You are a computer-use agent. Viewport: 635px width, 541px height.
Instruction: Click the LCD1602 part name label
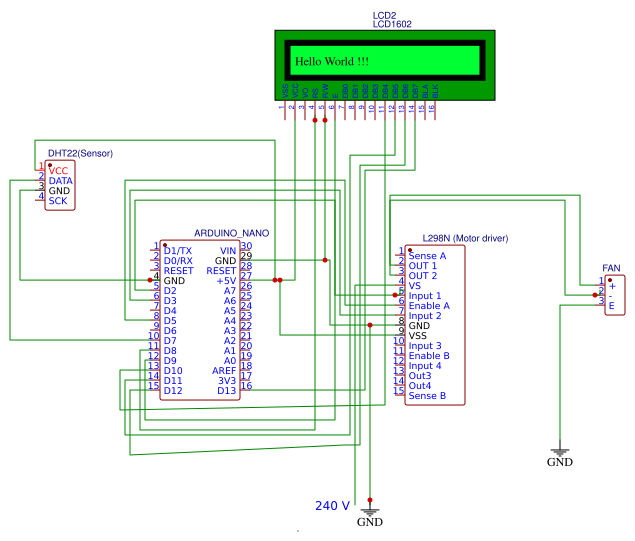[392, 24]
